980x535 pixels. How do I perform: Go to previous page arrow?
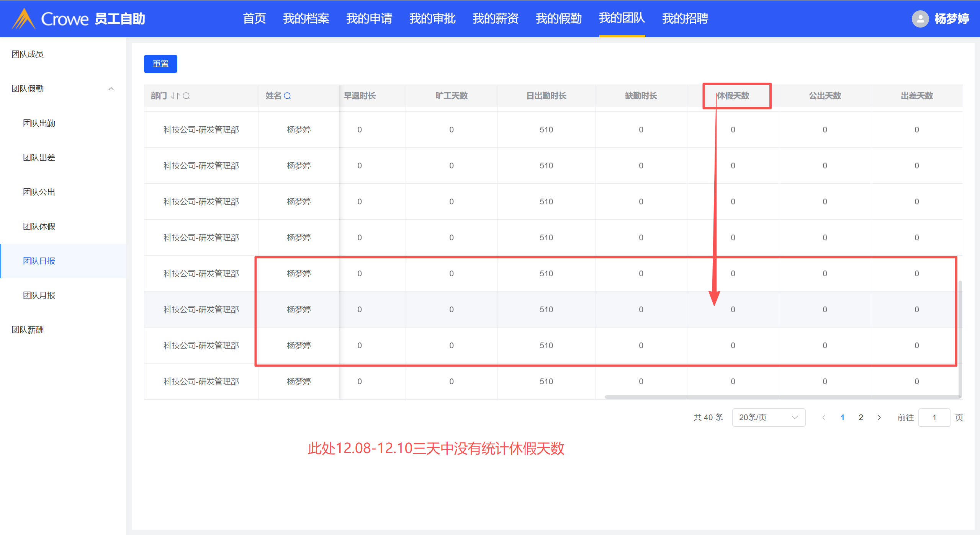(x=824, y=418)
